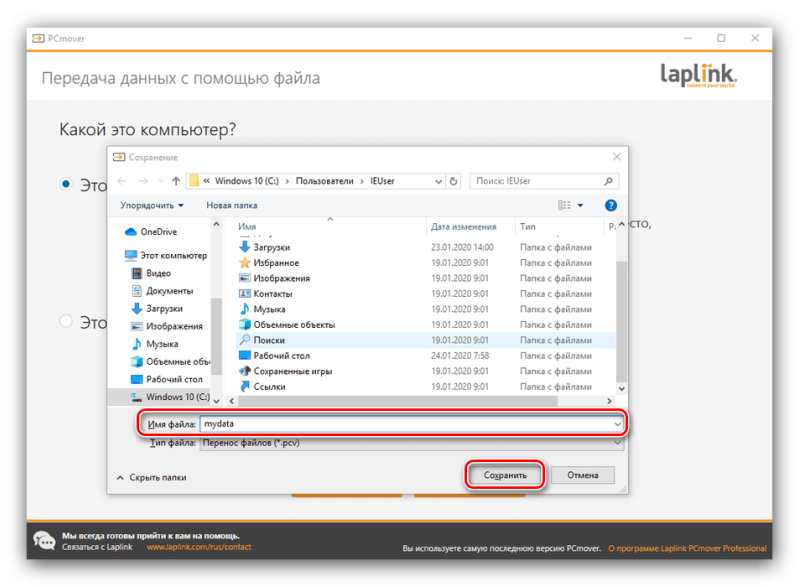Click the date 24.01.2020 7:58 cell
The height and width of the screenshot is (587, 800).
tap(460, 355)
